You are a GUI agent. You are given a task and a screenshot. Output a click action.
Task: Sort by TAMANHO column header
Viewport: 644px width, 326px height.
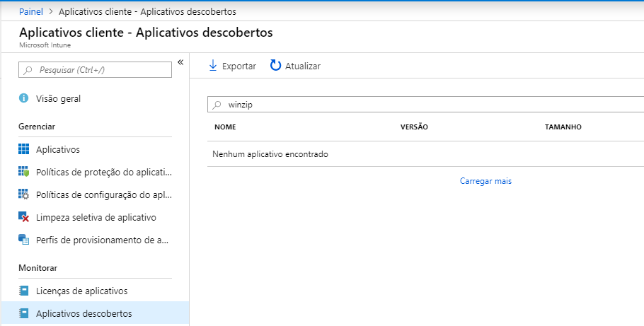point(563,127)
